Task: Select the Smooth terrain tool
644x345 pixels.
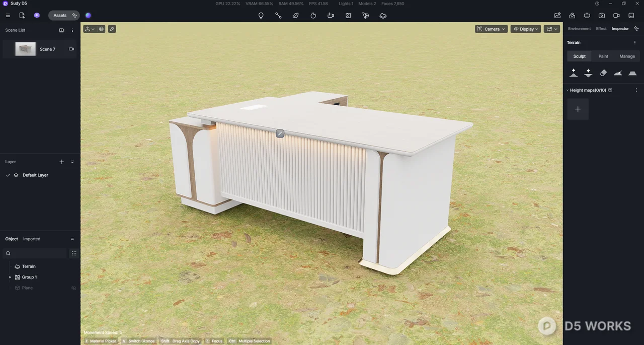Action: [618, 73]
